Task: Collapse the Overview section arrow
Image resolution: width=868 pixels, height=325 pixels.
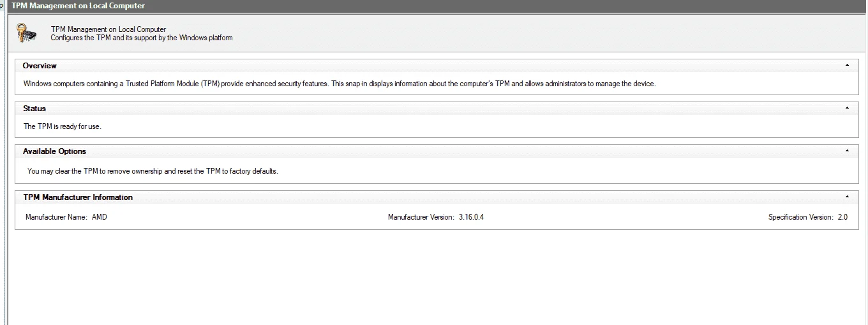Action: (847, 65)
